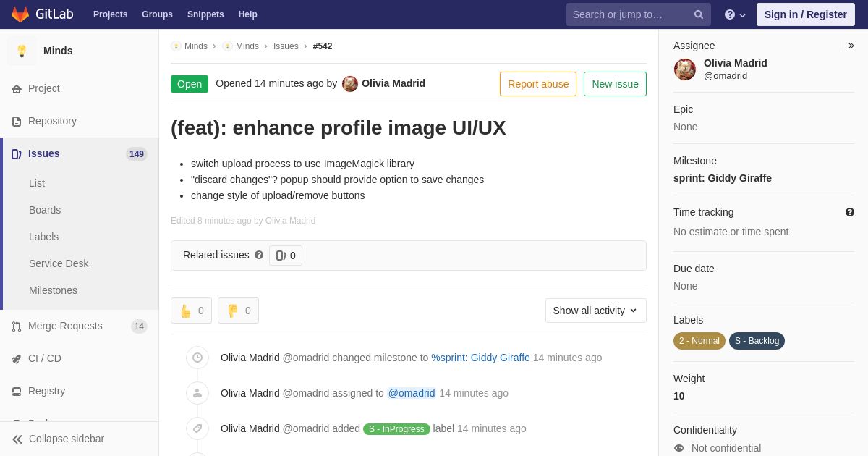Expand the Show all activity dropdown
The height and width of the screenshot is (456, 868).
click(596, 311)
